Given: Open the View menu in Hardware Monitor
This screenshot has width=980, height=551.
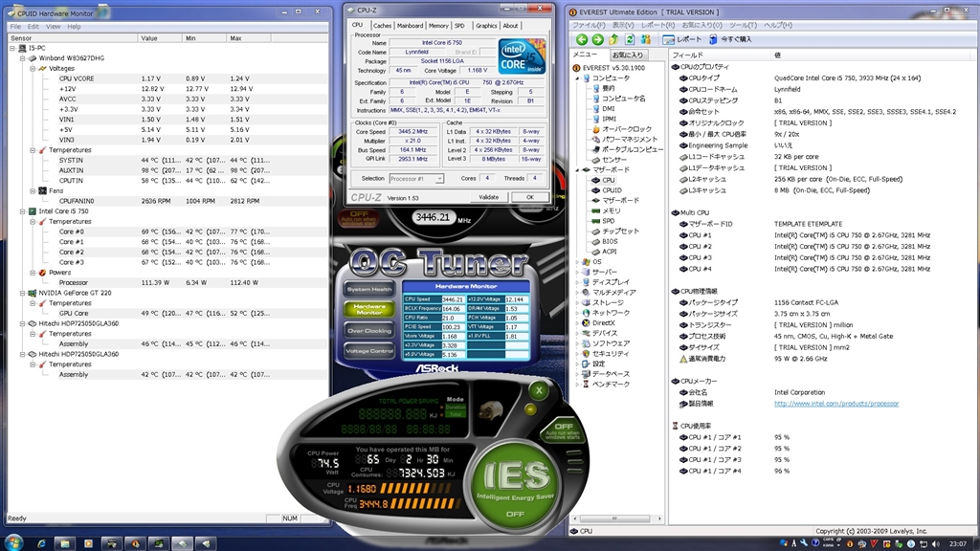Looking at the screenshot, I should pyautogui.click(x=52, y=27).
